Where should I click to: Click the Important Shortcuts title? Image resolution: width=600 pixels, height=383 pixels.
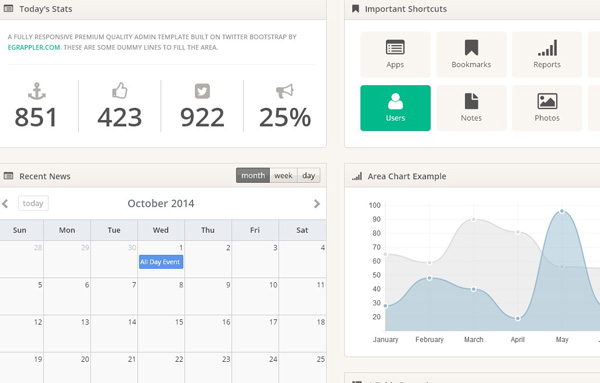[x=406, y=9]
